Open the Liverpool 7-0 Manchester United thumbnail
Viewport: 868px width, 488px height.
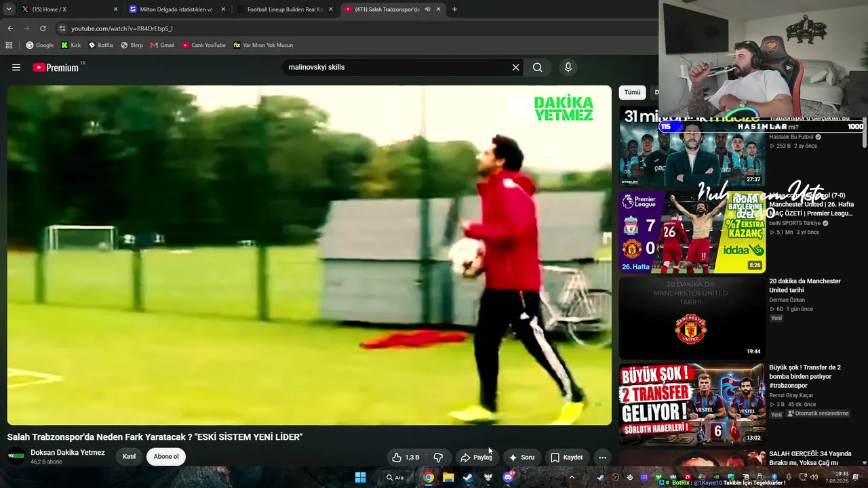tap(692, 232)
